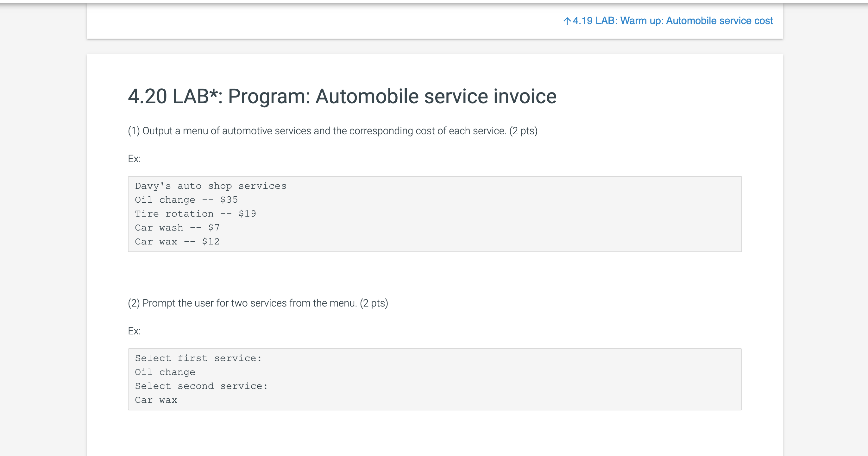Click the step (2) Prompt the user instruction
The width and height of the screenshot is (868, 456).
[x=258, y=303]
